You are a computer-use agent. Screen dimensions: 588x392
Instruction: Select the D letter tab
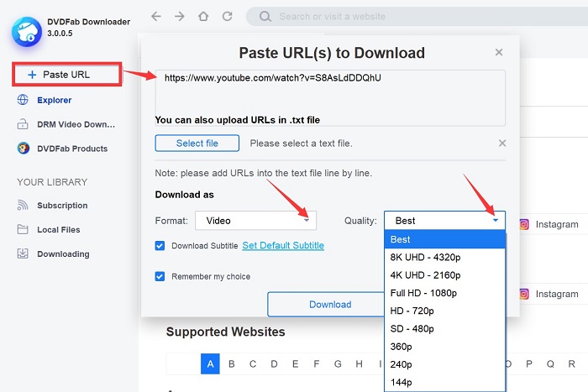[x=274, y=364]
